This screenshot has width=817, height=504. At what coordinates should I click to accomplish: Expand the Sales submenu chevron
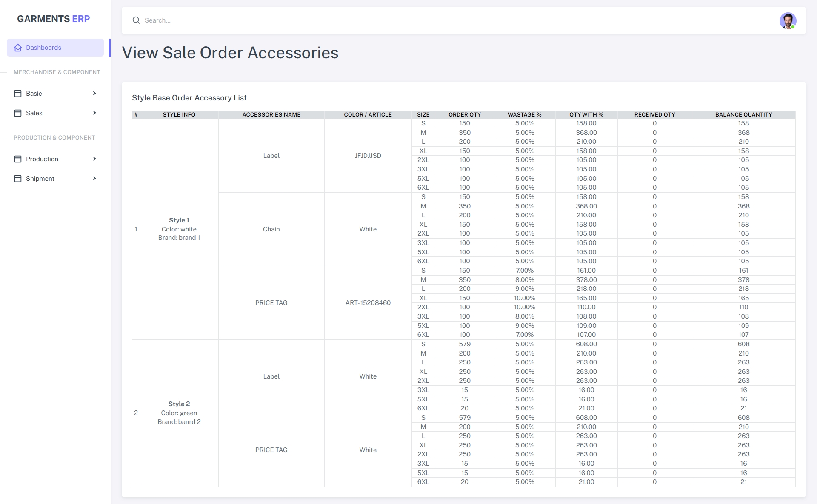click(x=94, y=113)
